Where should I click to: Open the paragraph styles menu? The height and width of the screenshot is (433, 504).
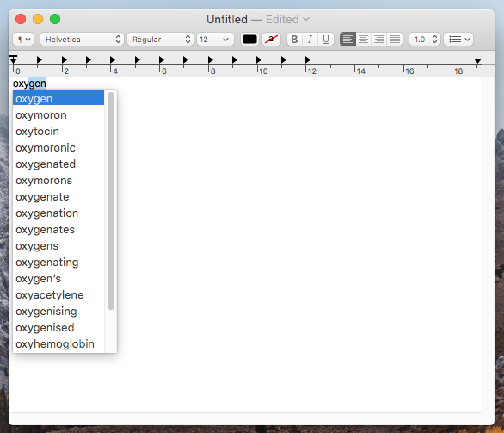tap(23, 40)
